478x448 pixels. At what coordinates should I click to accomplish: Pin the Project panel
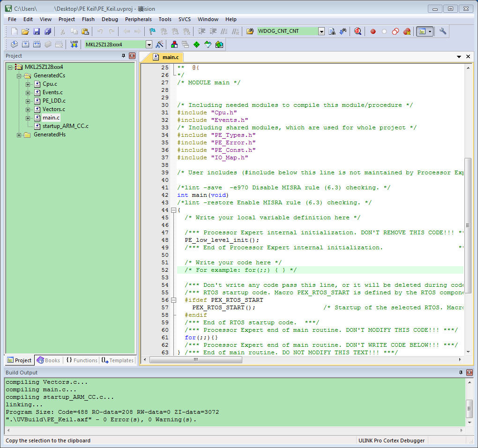123,56
